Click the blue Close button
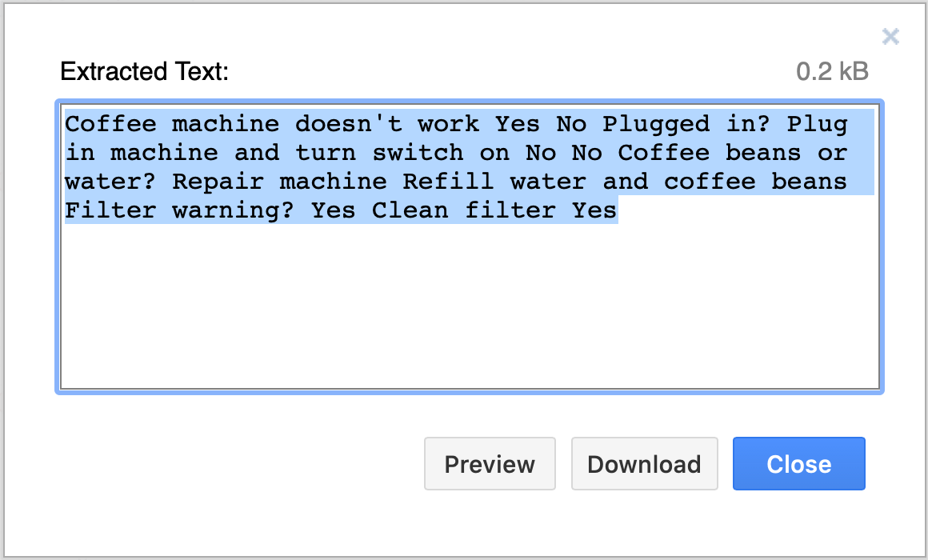The image size is (928, 560). pyautogui.click(x=798, y=464)
